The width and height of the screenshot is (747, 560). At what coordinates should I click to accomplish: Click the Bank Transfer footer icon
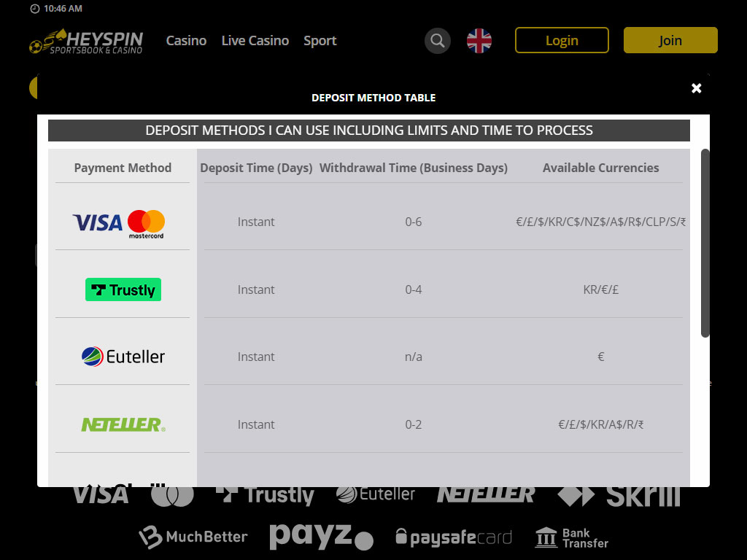click(572, 538)
